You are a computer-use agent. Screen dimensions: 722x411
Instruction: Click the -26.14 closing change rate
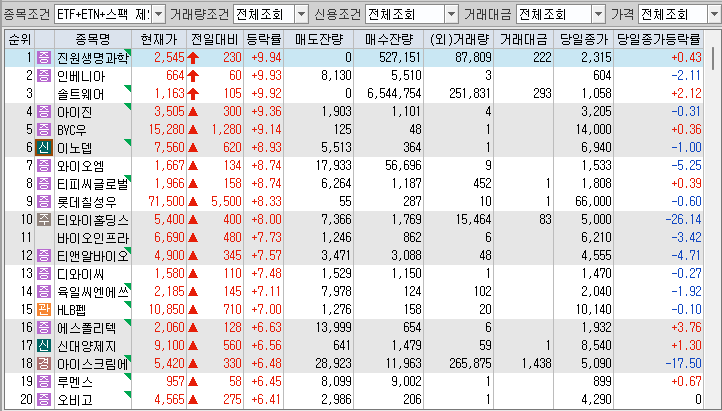[683, 219]
